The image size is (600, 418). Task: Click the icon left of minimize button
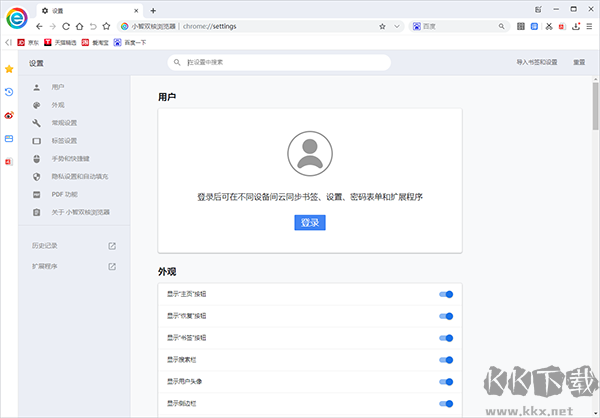(x=538, y=10)
